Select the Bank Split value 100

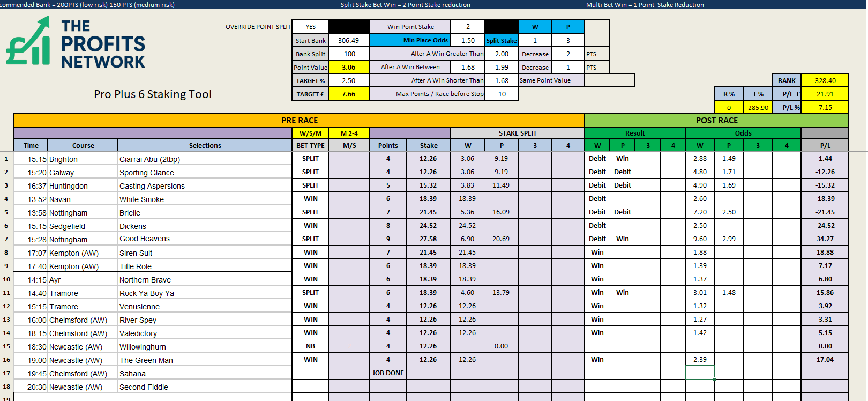[349, 54]
